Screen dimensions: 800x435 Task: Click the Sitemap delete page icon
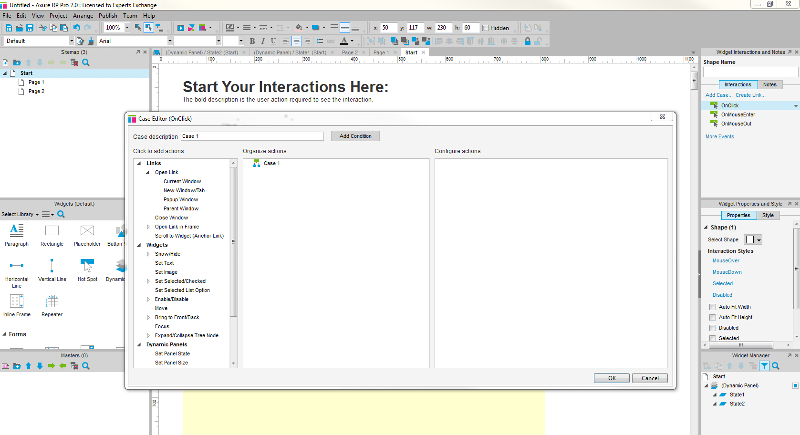click(x=74, y=62)
